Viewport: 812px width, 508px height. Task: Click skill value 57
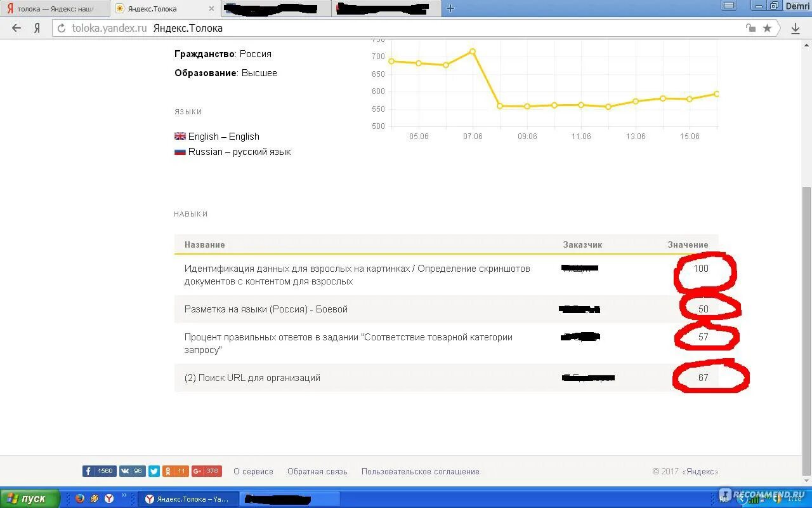[x=703, y=337]
